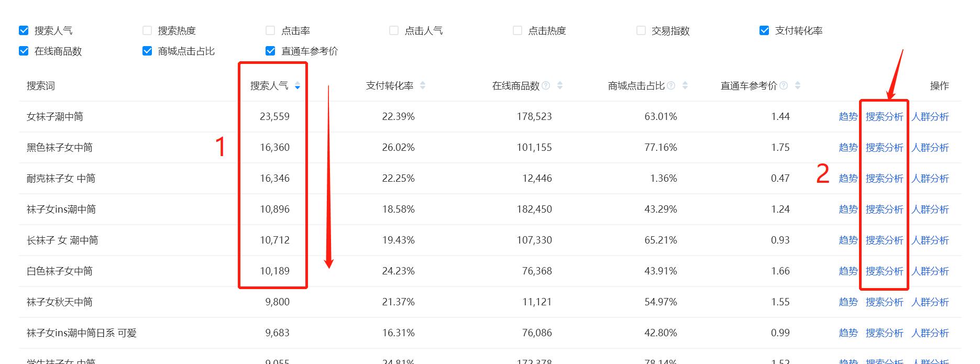The width and height of the screenshot is (980, 364).
Task: Enable the 点击人气 metric checkbox
Action: [394, 30]
